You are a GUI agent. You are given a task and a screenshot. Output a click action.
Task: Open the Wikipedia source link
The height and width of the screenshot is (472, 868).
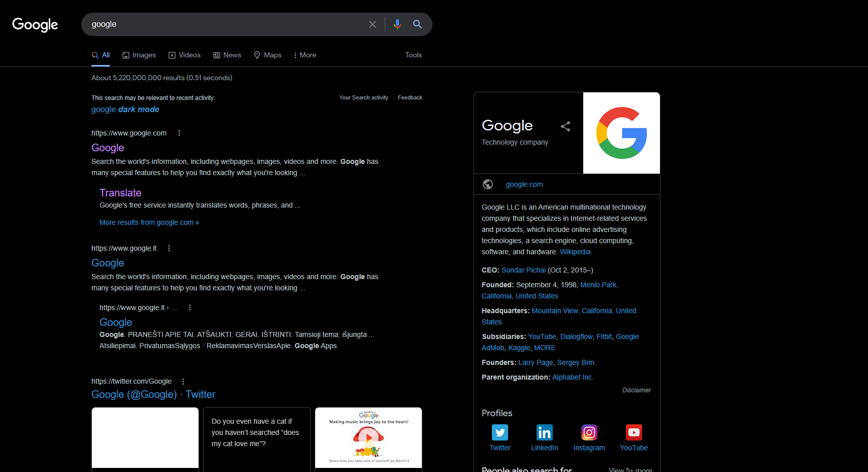[x=575, y=252]
